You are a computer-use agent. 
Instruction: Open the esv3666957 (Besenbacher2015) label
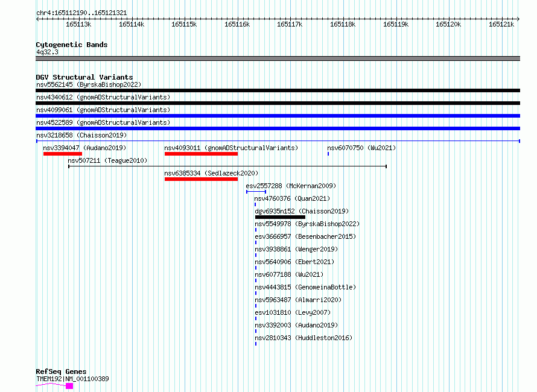click(x=305, y=236)
